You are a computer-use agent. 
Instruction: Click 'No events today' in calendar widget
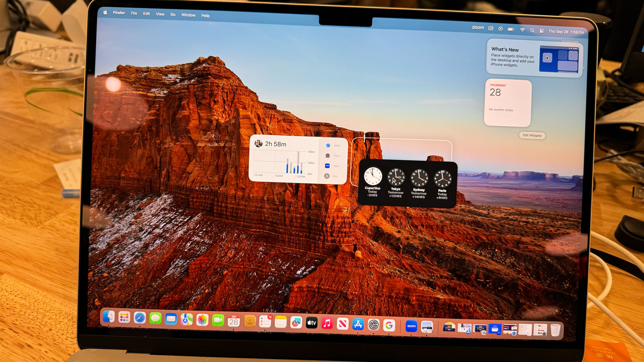coord(501,110)
